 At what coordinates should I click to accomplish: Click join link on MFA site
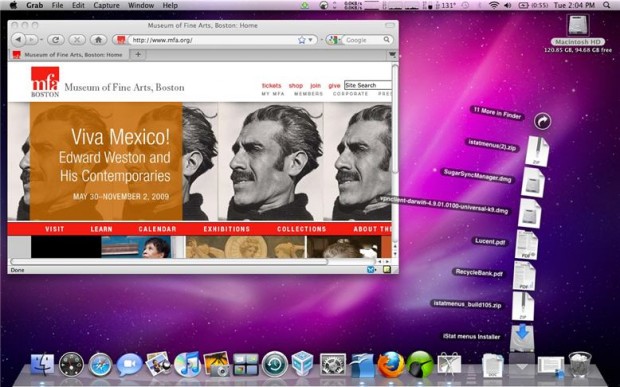point(315,85)
